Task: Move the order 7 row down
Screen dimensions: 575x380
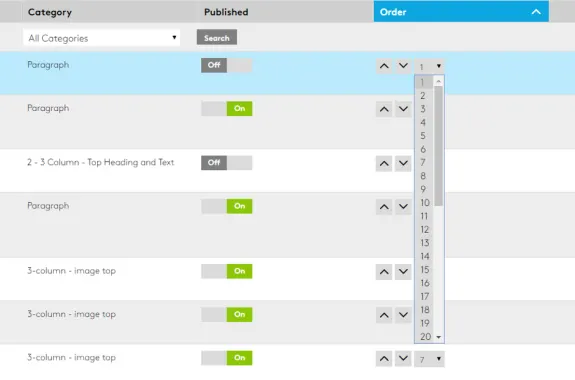Action: 403,359
